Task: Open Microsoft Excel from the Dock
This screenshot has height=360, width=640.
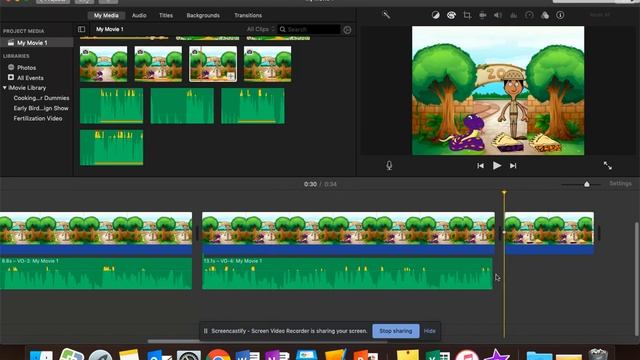Action: pos(438,354)
